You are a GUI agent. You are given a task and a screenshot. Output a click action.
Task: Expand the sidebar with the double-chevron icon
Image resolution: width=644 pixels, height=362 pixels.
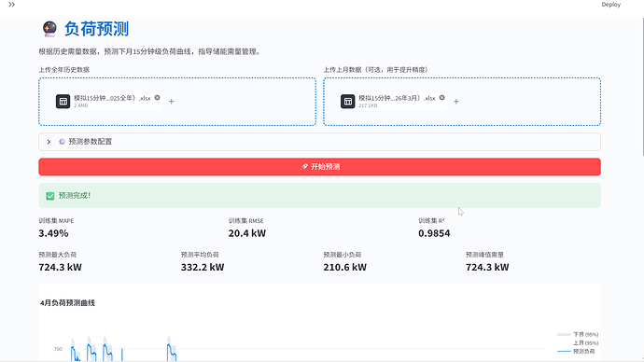pyautogui.click(x=11, y=5)
